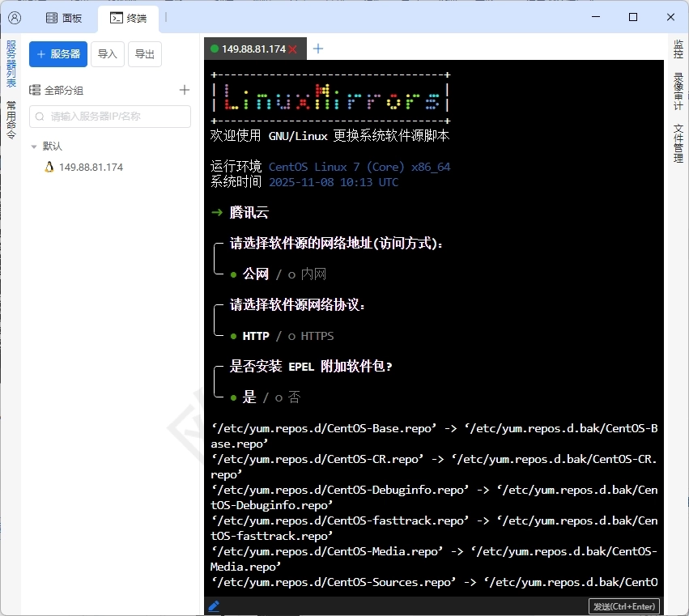The image size is (689, 616).
Task: Open the 监控 monitoring side panel
Action: pyautogui.click(x=678, y=49)
